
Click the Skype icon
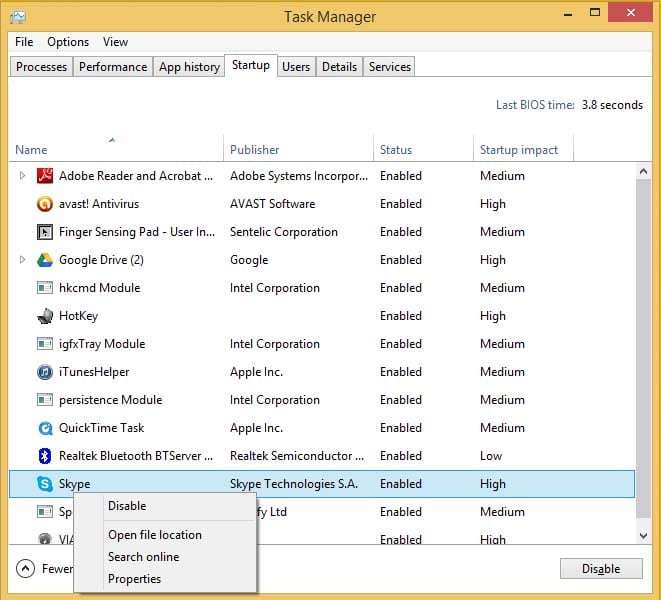point(45,484)
